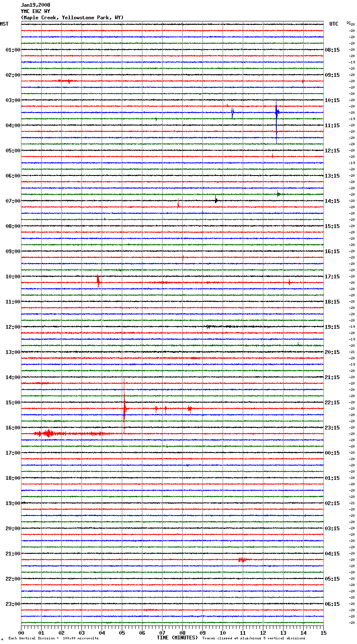This screenshot has width=357, height=644.
Task: Click the black tremor on 12:00 trace
Action: [x=209, y=326]
